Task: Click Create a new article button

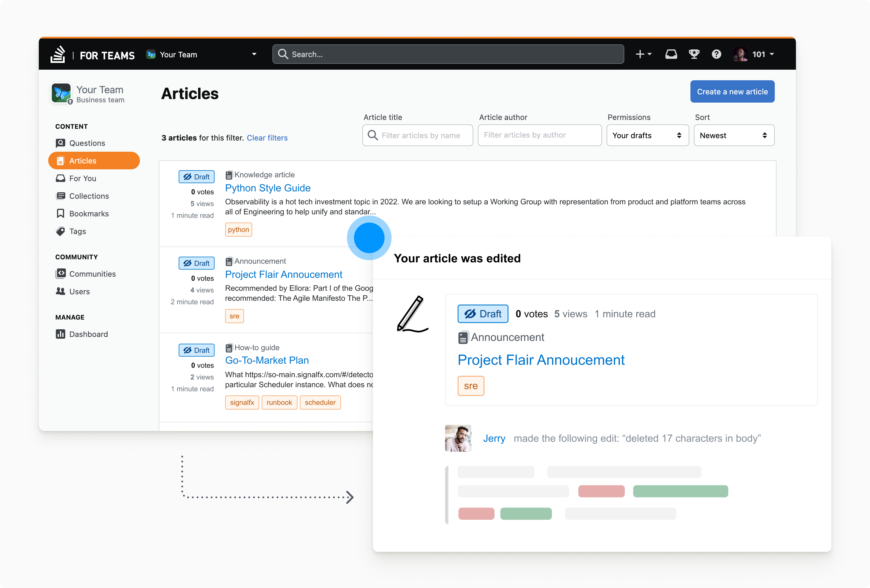Action: pyautogui.click(x=732, y=92)
